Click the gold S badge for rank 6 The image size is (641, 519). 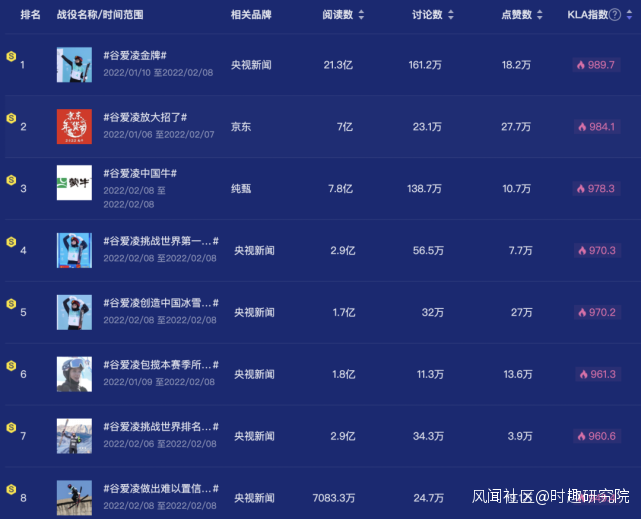coord(11,365)
